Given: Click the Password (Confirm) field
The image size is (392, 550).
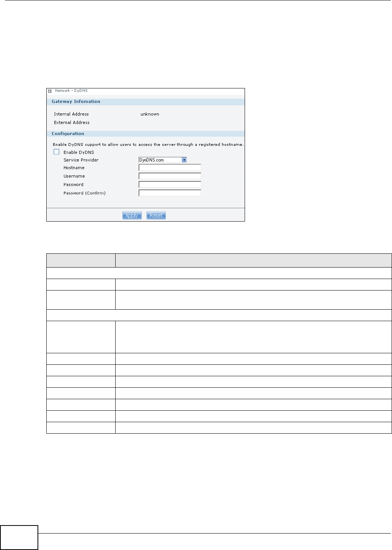Looking at the screenshot, I should point(170,193).
